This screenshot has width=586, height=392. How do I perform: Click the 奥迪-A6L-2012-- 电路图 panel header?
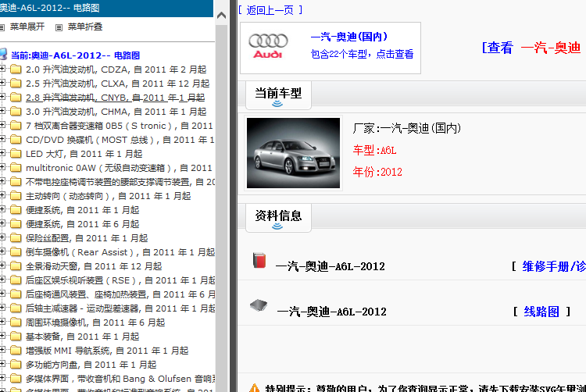coord(106,9)
